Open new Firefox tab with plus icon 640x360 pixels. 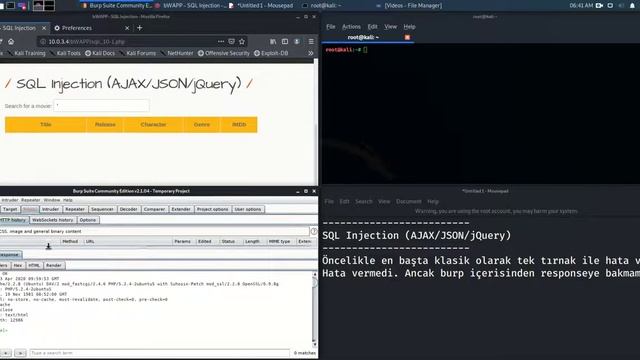140,28
